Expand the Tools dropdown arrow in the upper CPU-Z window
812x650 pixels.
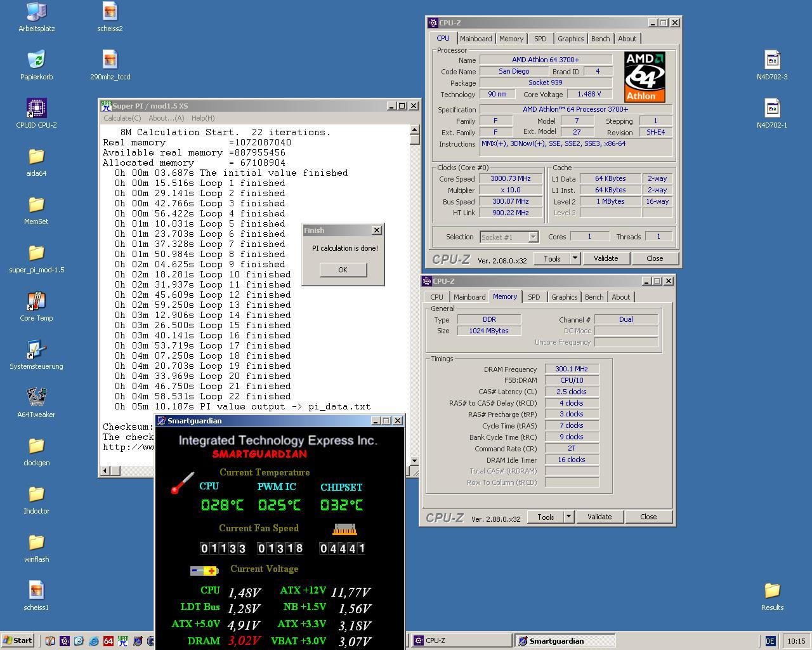coord(575,258)
